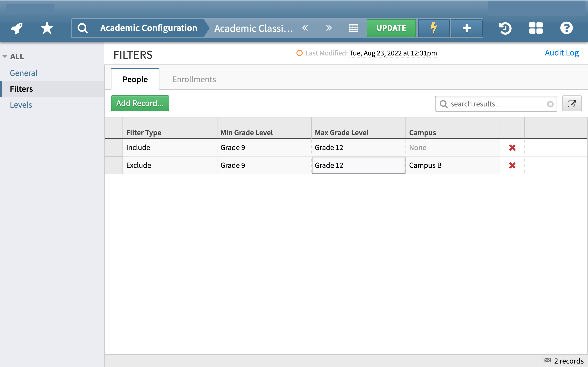Open favorites with the star icon
Viewport: 588px width, 367px height.
tap(47, 28)
